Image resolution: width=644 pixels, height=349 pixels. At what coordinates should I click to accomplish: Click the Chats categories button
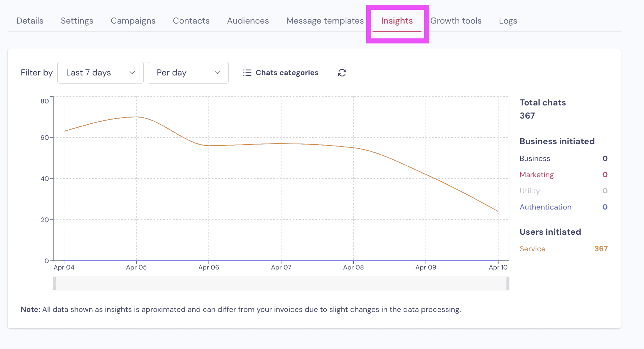click(x=287, y=73)
